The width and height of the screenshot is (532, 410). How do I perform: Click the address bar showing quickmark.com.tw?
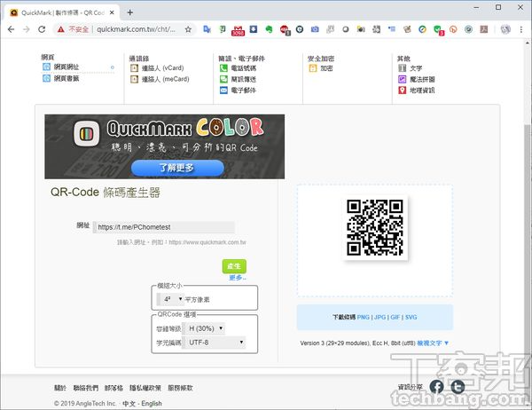[136, 29]
